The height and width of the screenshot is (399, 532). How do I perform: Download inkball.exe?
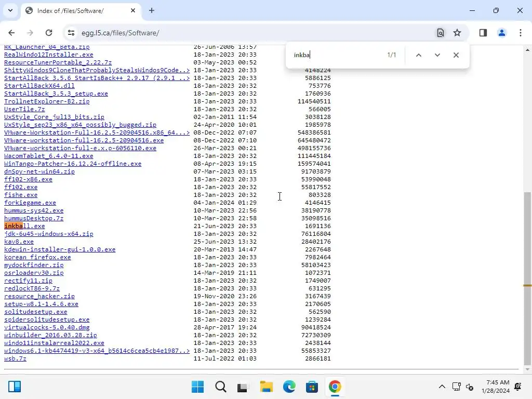pyautogui.click(x=24, y=226)
